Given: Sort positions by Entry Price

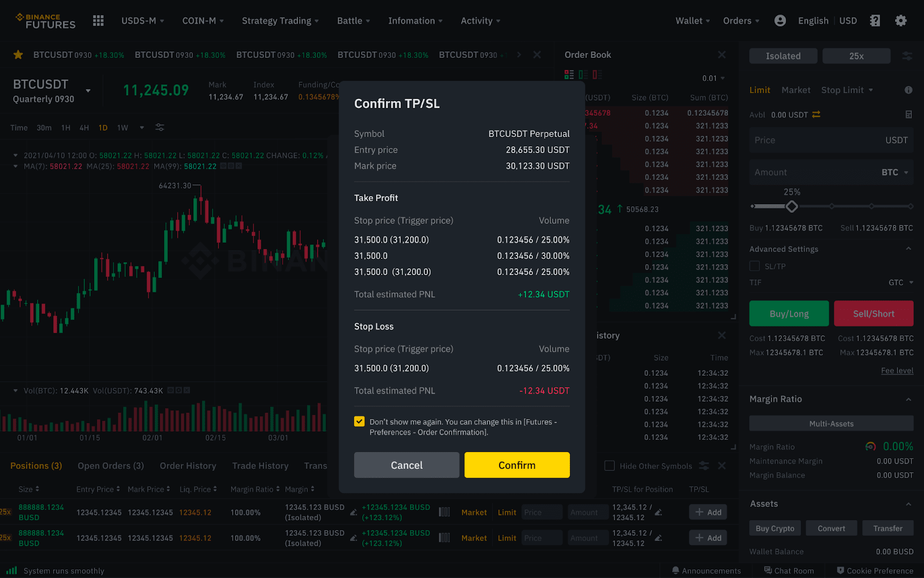Looking at the screenshot, I should click(98, 489).
